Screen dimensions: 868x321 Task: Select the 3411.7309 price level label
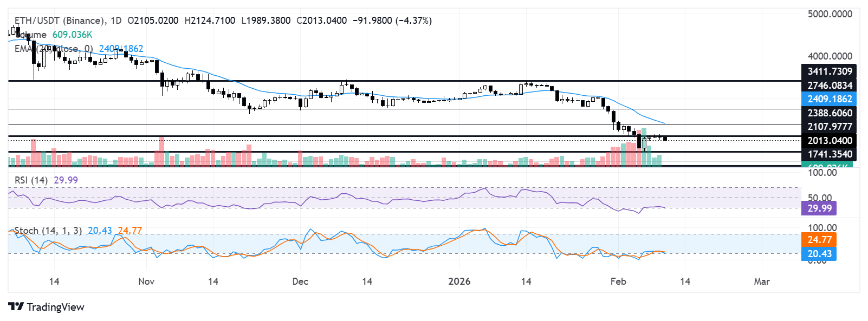pyautogui.click(x=829, y=71)
